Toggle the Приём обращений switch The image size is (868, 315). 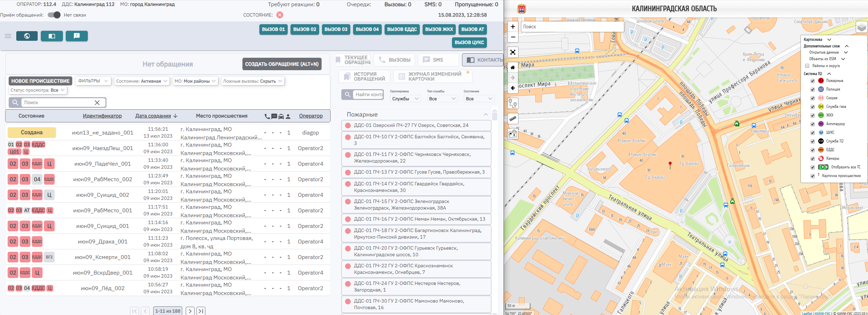54,15
